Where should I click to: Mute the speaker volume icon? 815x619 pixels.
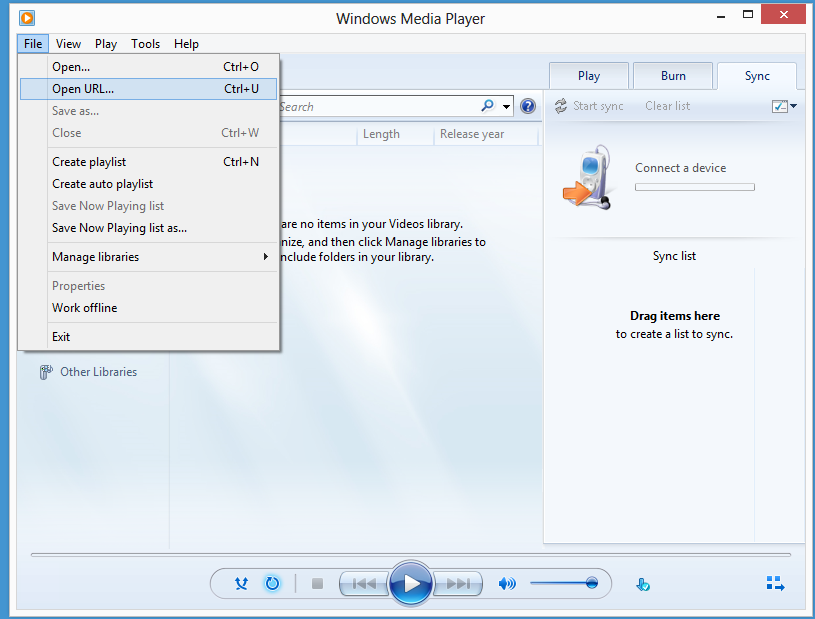tap(508, 583)
